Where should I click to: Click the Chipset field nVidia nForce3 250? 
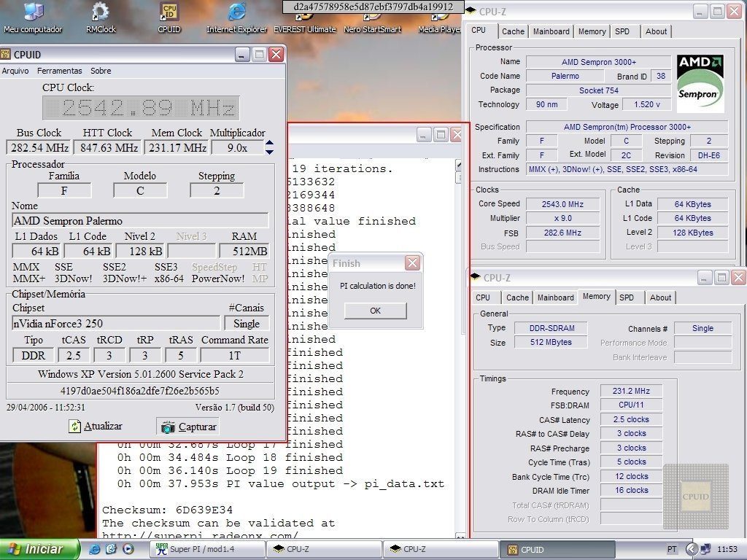click(116, 323)
